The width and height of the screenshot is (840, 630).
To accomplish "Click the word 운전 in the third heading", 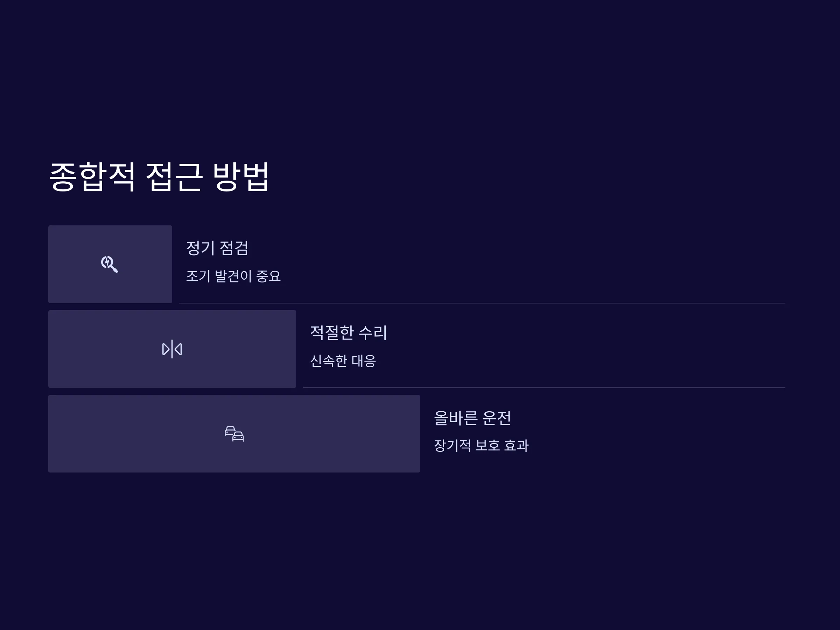I will (x=497, y=418).
